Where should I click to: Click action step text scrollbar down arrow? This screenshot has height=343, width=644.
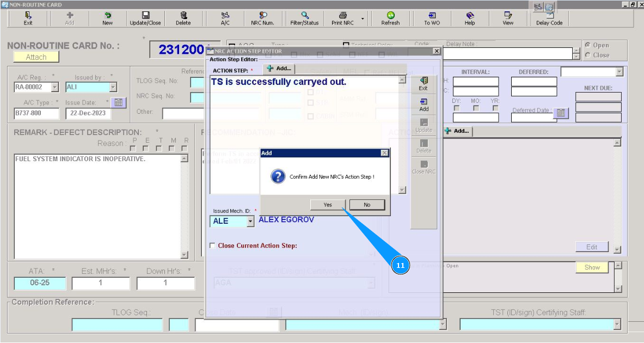pyautogui.click(x=402, y=190)
